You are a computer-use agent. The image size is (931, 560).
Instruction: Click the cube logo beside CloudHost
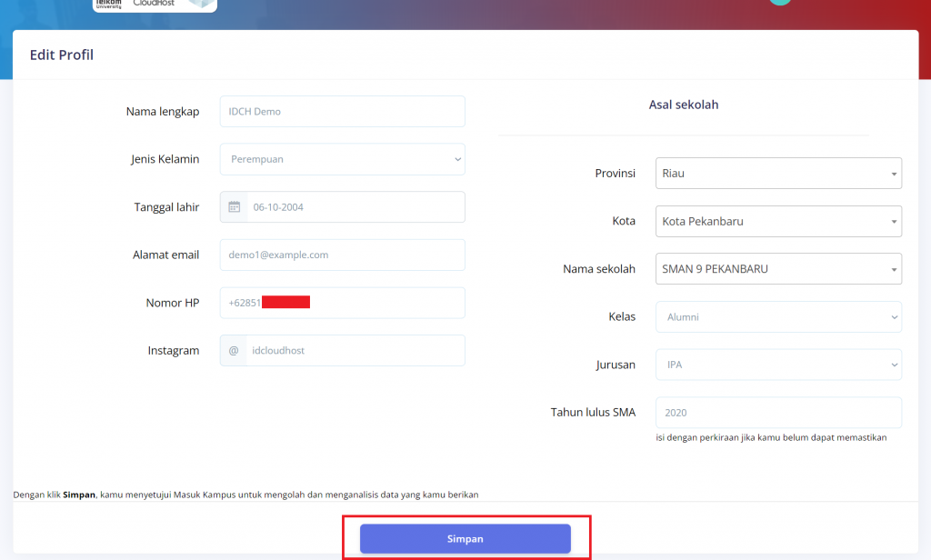[x=200, y=4]
